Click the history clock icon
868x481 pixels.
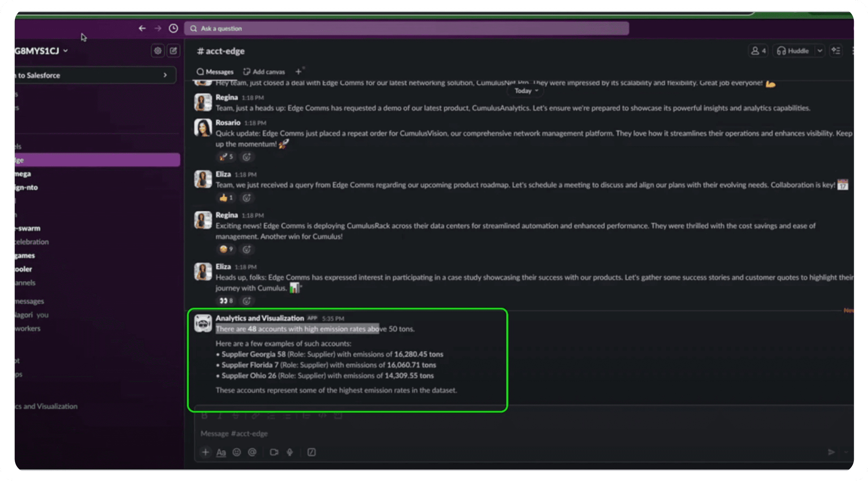coord(173,28)
